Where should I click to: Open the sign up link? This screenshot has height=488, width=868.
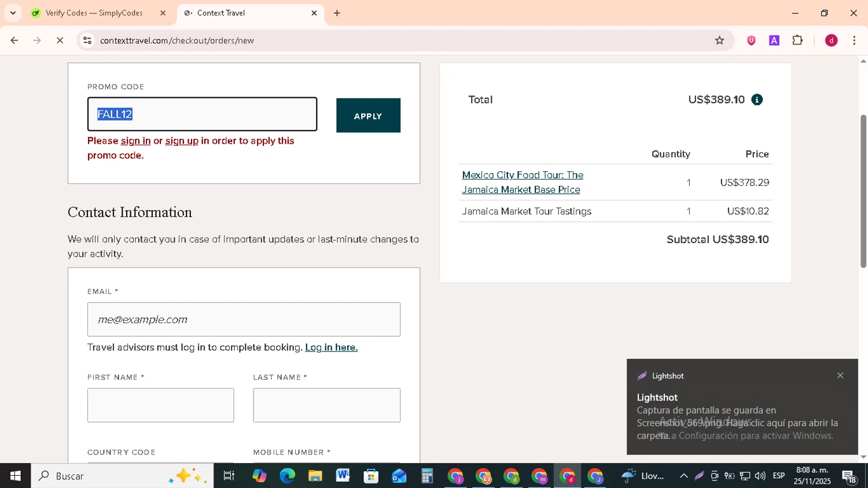click(x=182, y=141)
